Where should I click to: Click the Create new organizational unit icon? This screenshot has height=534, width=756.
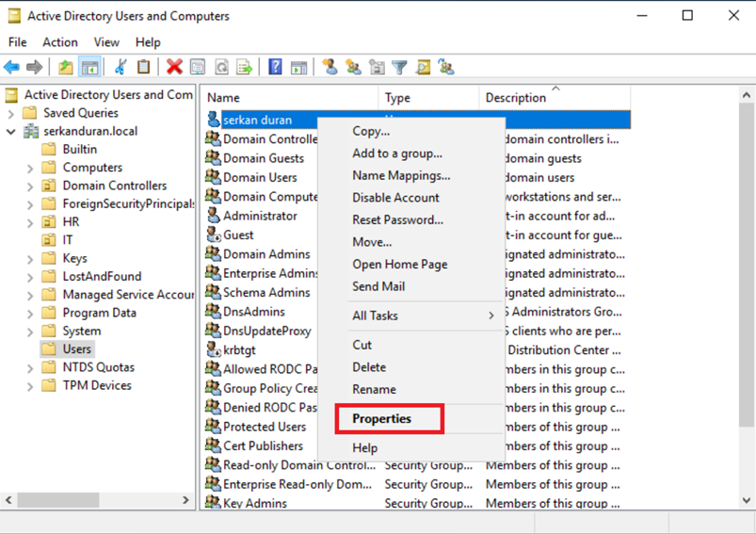[x=377, y=67]
